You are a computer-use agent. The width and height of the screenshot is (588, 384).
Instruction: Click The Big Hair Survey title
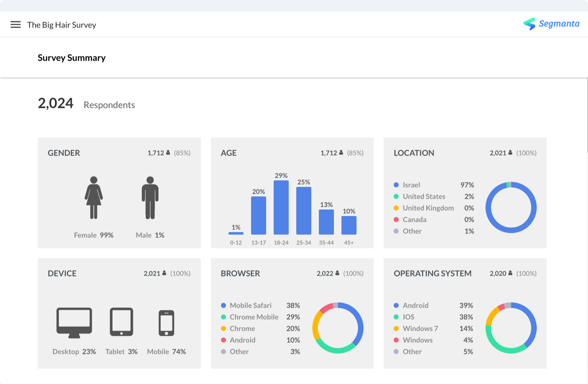62,25
